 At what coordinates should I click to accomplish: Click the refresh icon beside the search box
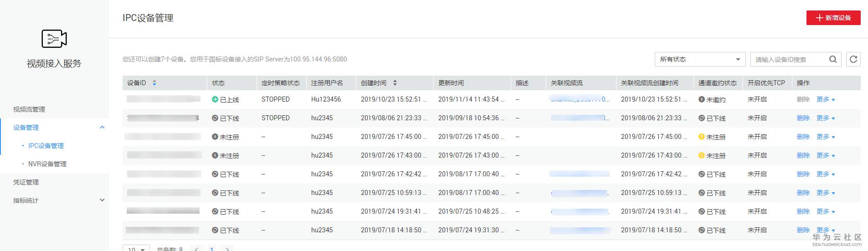(x=853, y=59)
